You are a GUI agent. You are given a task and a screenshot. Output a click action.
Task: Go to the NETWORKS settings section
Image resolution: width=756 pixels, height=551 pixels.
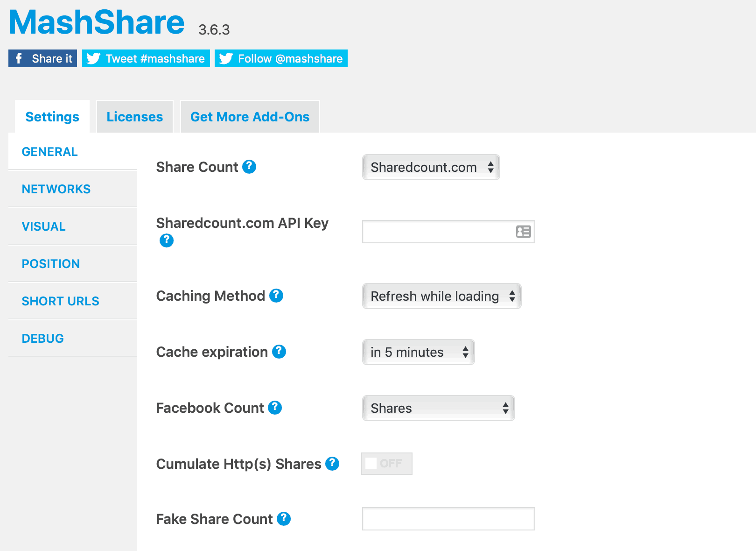click(56, 189)
